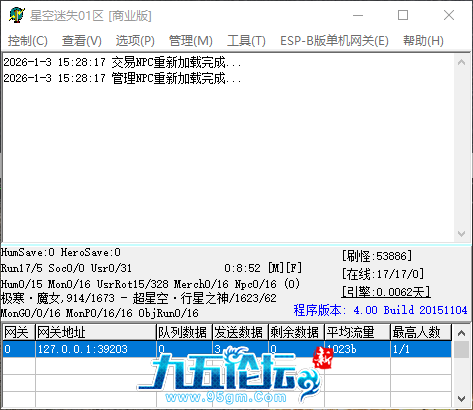473x410 pixels.
Task: Click the 1/1 max users cell
Action: (x=421, y=349)
